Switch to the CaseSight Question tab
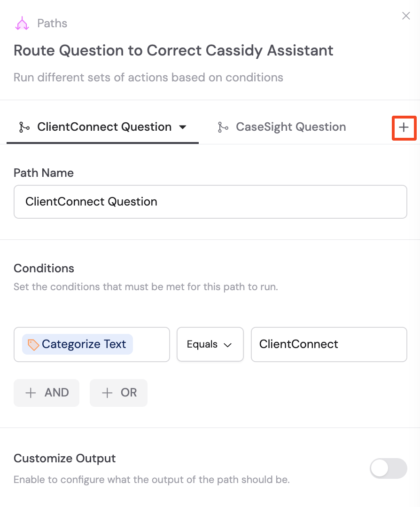 pyautogui.click(x=290, y=127)
